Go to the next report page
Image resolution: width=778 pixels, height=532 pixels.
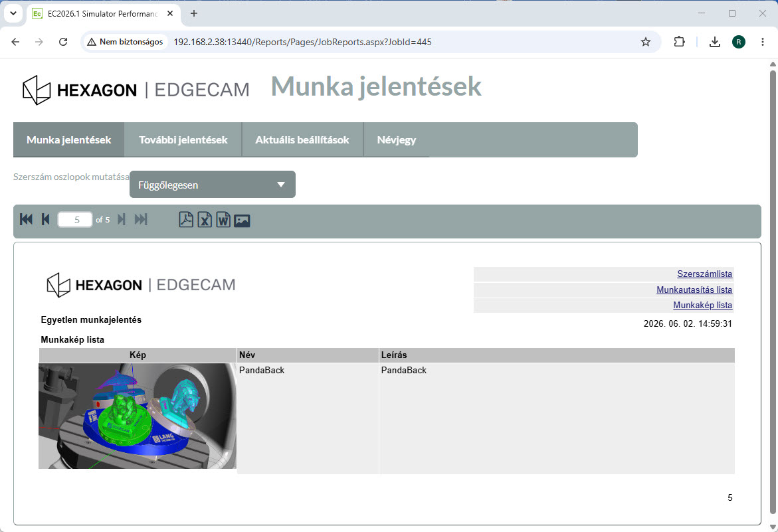pyautogui.click(x=122, y=219)
